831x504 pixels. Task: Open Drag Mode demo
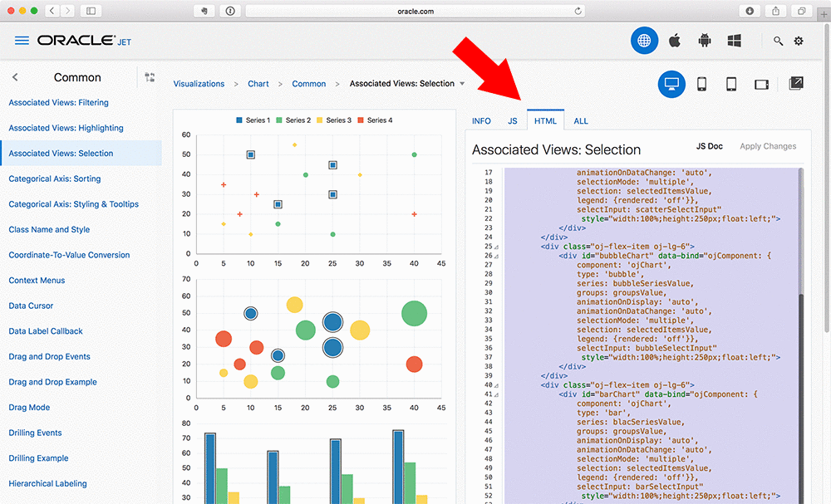click(x=29, y=408)
